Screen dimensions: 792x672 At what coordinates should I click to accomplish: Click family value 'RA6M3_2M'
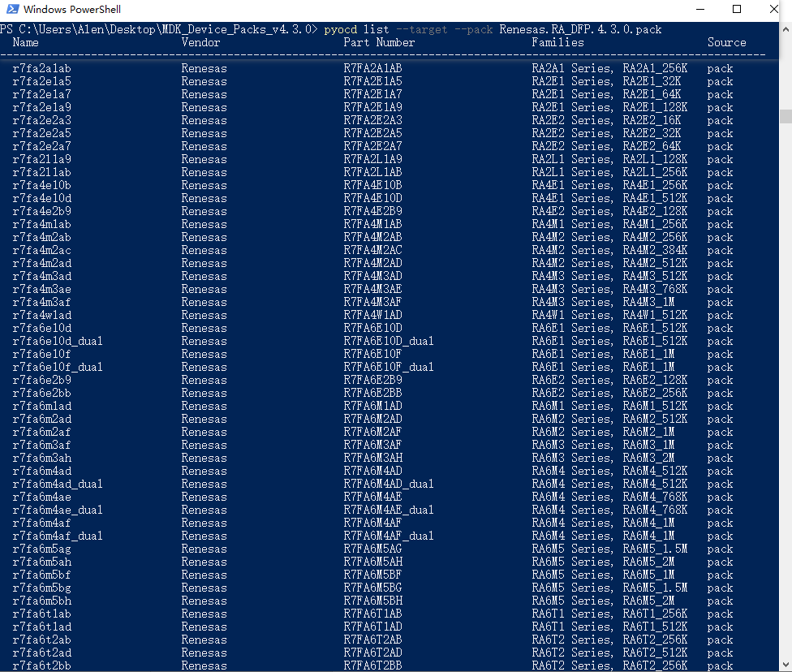(648, 458)
